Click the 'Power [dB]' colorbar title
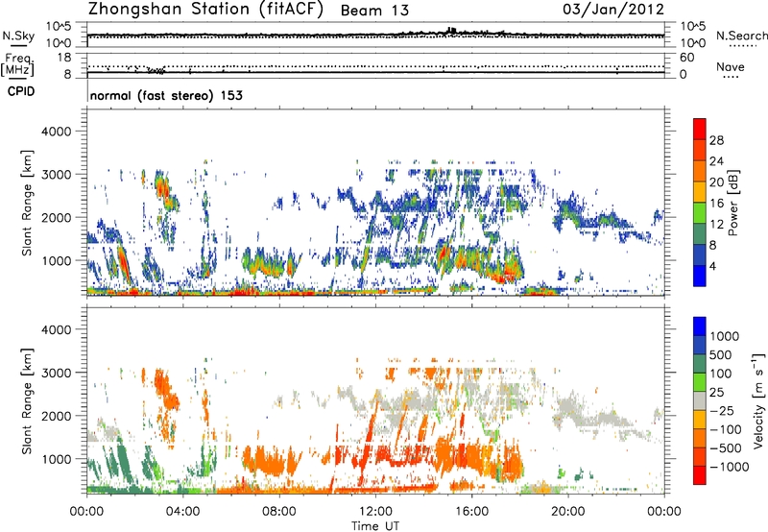The height and width of the screenshot is (532, 768). click(732, 203)
